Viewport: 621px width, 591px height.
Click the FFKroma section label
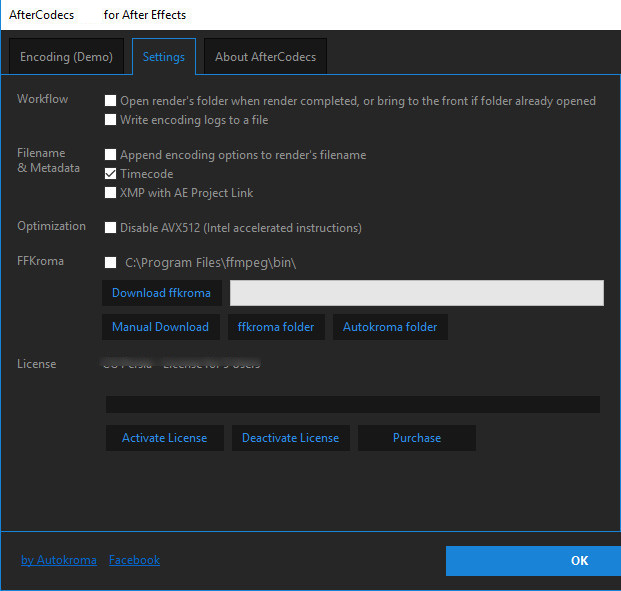click(40, 261)
